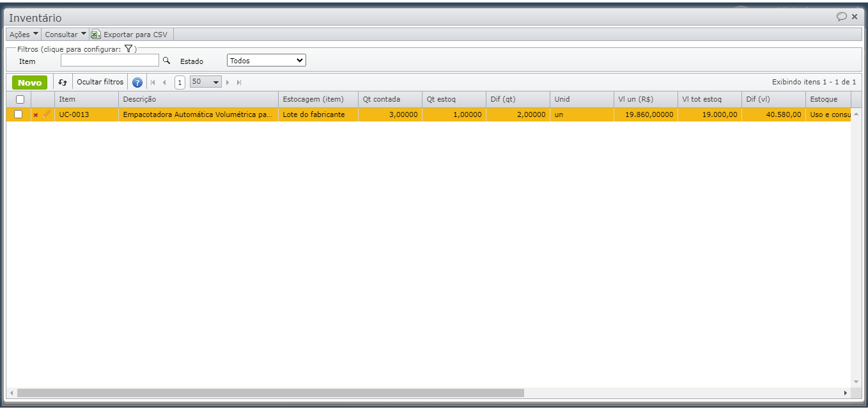Sort by Qt contada column header
Image resolution: width=868 pixels, height=408 pixels.
click(x=390, y=99)
